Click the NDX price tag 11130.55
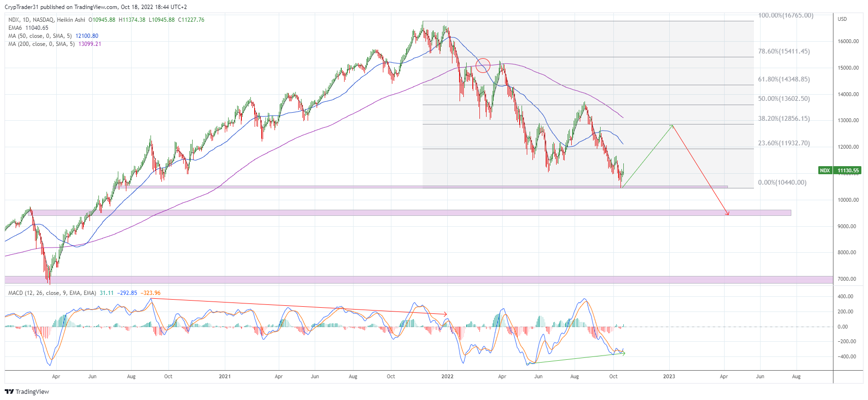Viewport: 868px width, 400px height. pos(840,170)
